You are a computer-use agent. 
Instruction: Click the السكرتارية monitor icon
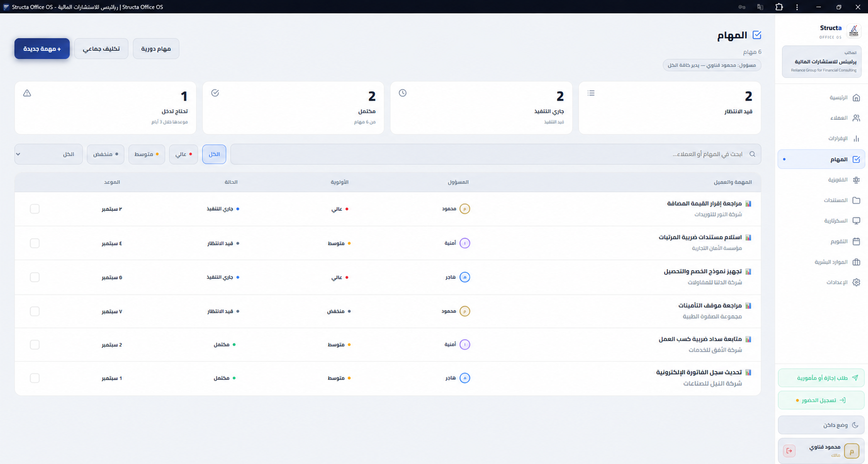(x=856, y=221)
